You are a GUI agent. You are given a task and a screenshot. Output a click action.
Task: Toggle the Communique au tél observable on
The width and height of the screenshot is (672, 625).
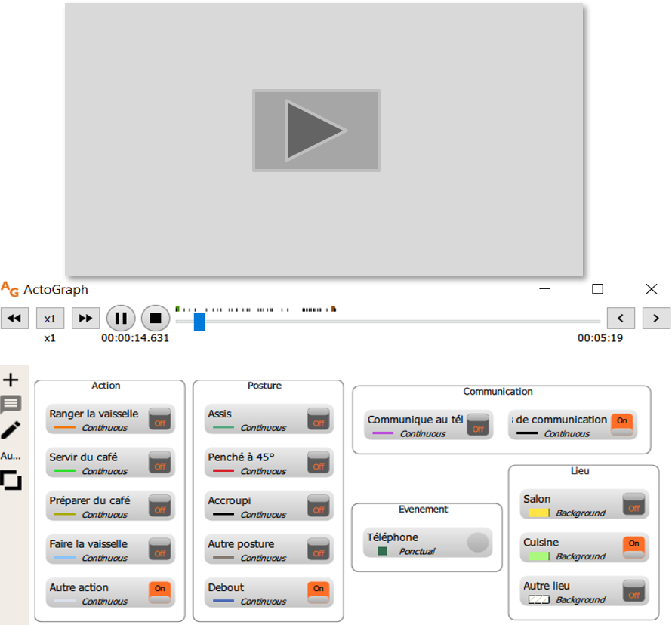(478, 424)
